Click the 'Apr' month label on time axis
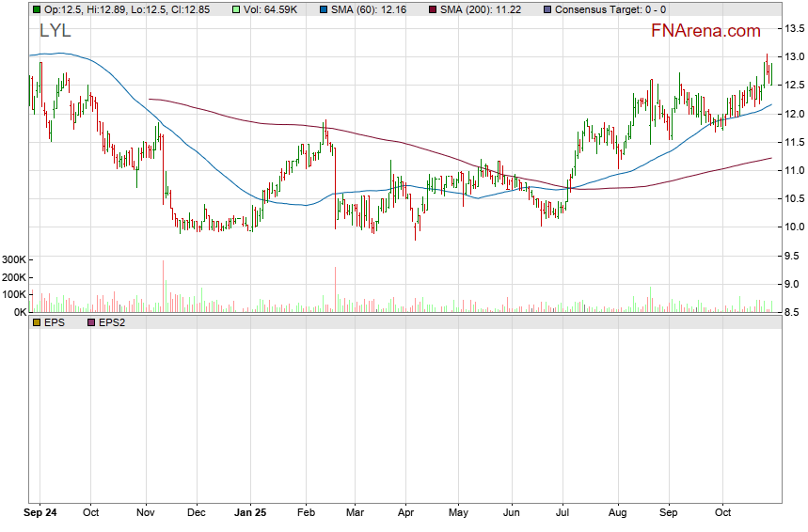 [x=405, y=514]
